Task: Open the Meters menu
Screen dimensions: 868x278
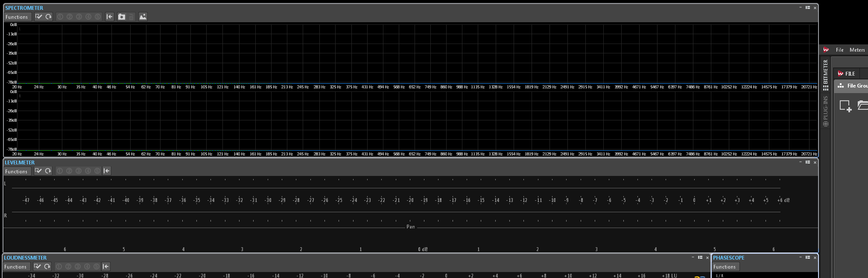Action: point(857,50)
